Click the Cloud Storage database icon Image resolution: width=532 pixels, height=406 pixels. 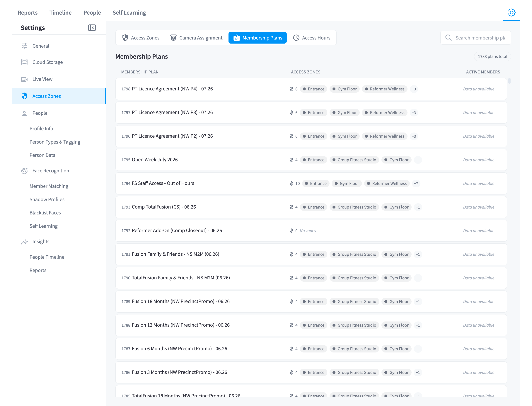click(x=24, y=62)
